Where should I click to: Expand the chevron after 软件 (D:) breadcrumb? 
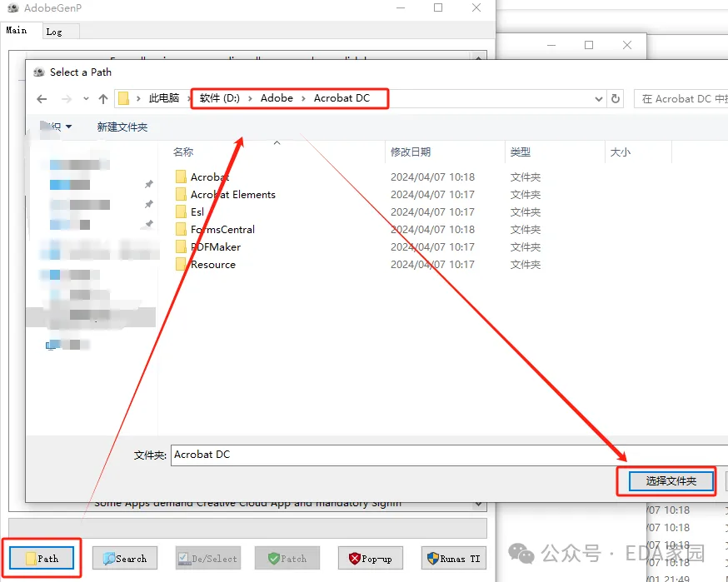click(250, 98)
